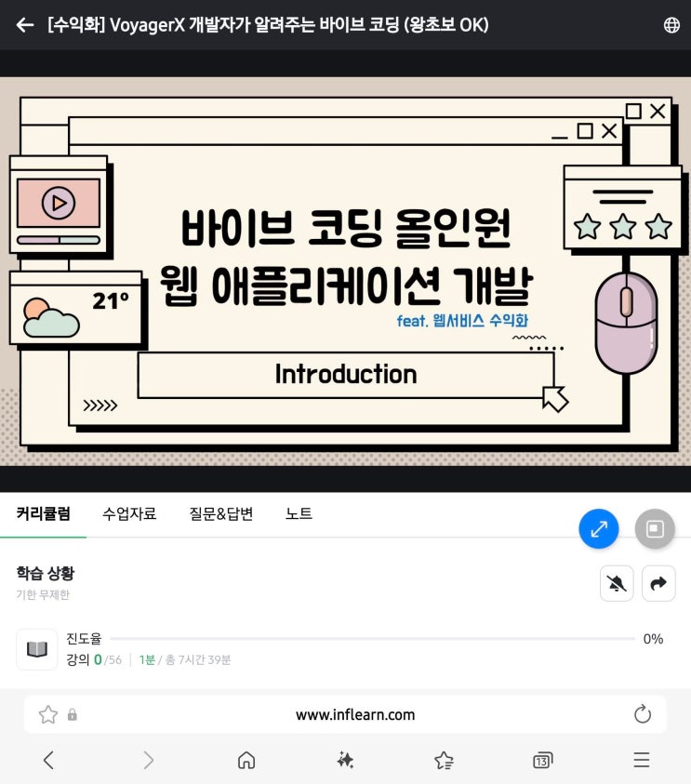Tap the blue expand video button
Image resolution: width=691 pixels, height=784 pixels.
pos(599,528)
